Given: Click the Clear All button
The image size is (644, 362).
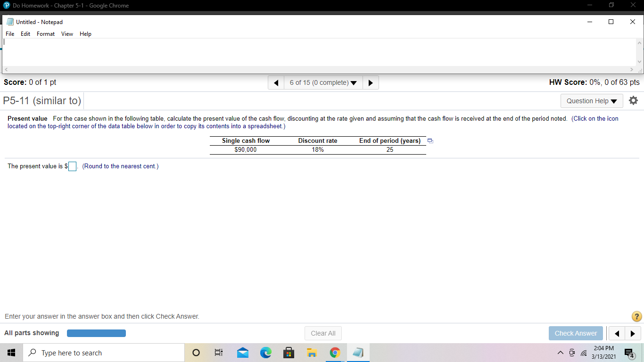Looking at the screenshot, I should 323,333.
